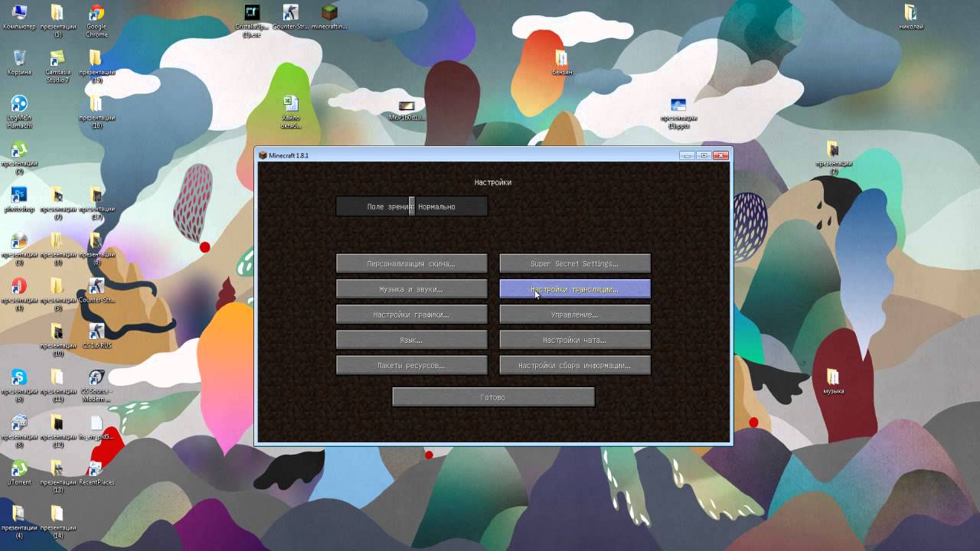Viewport: 980px width, 551px height.
Task: Open Музыка и звуки settings
Action: click(x=411, y=289)
